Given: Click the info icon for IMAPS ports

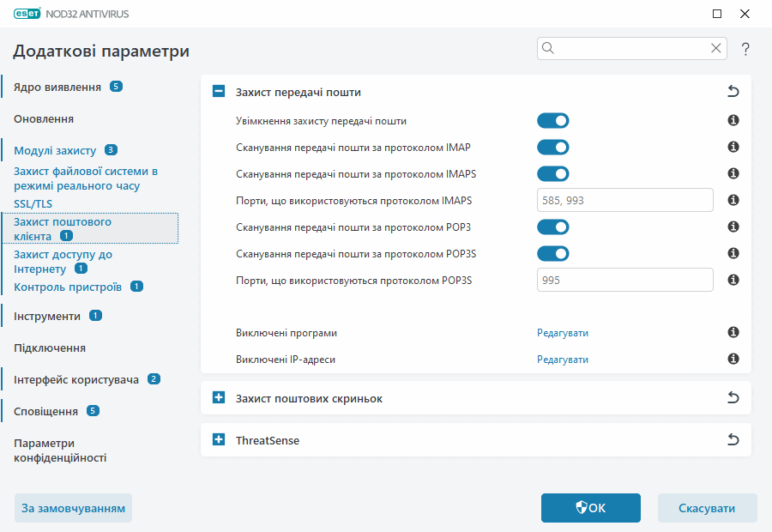Looking at the screenshot, I should tap(733, 200).
